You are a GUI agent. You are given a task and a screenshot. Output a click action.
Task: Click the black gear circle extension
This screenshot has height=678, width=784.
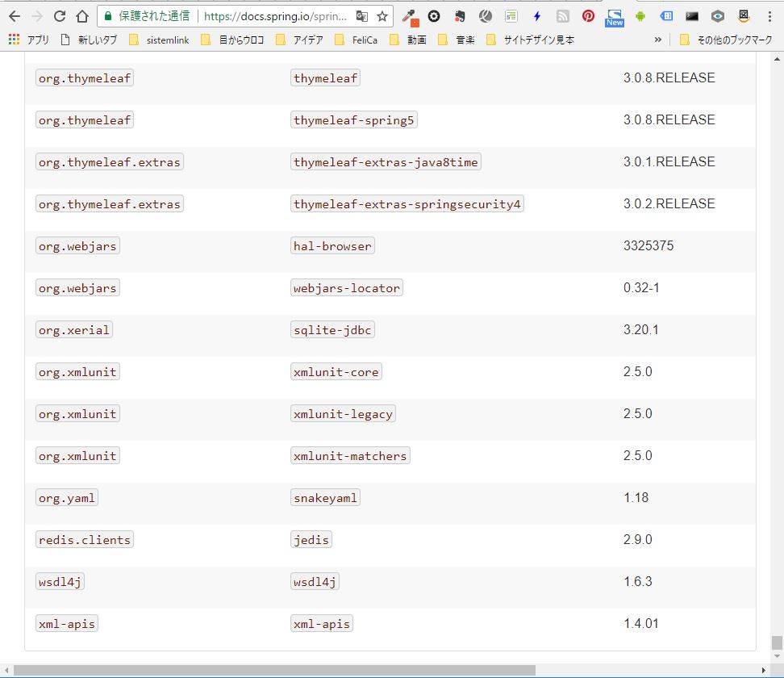[x=434, y=16]
